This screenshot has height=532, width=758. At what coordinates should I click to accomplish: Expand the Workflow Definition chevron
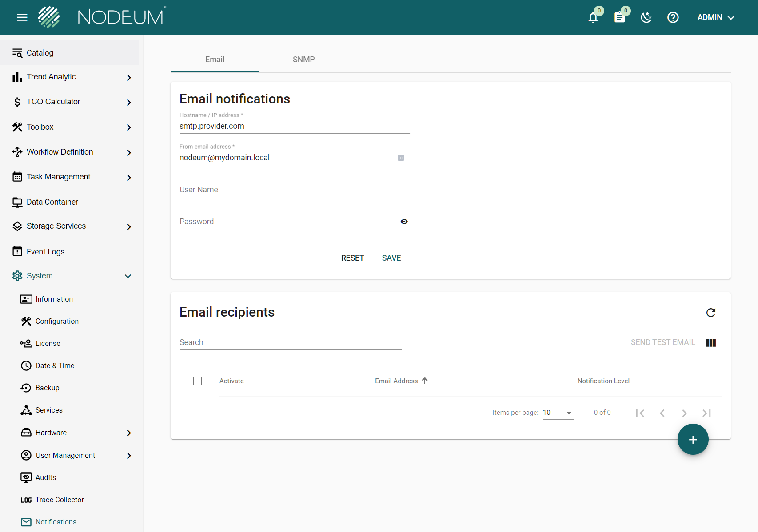click(x=129, y=153)
